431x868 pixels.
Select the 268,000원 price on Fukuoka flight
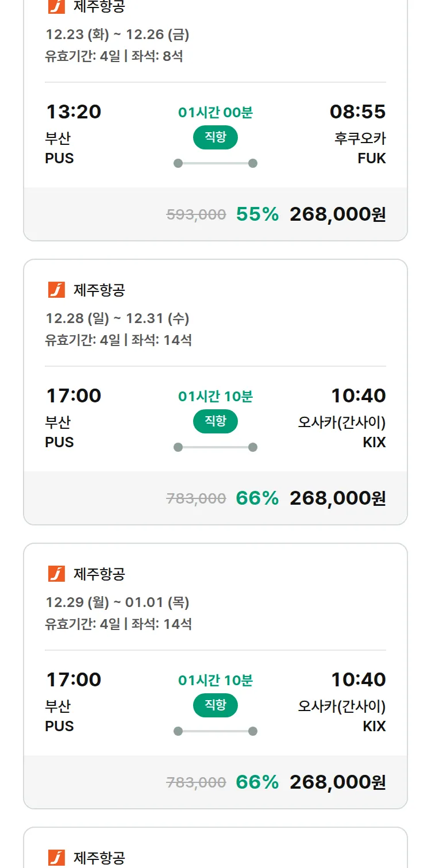pos(337,214)
